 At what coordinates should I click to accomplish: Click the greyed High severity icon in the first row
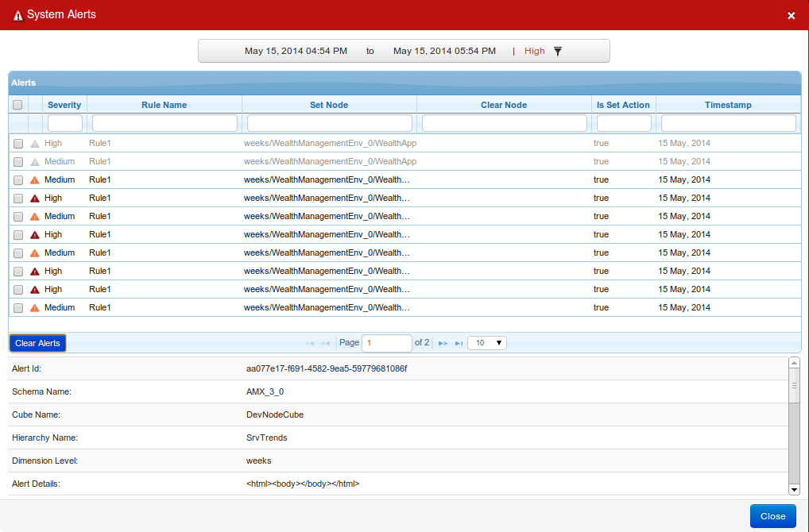point(34,144)
